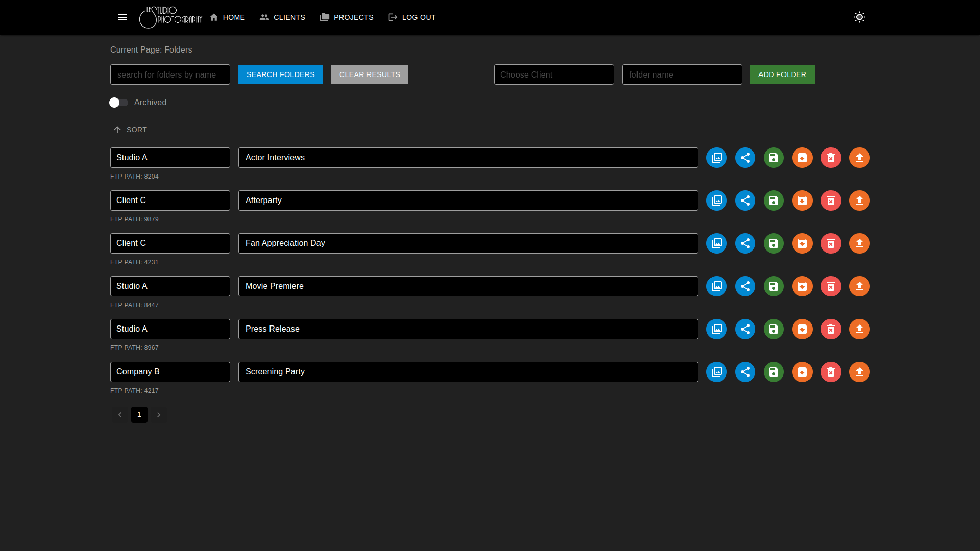The width and height of the screenshot is (980, 551).
Task: Navigate to PROJECTS in top menu
Action: click(x=347, y=17)
